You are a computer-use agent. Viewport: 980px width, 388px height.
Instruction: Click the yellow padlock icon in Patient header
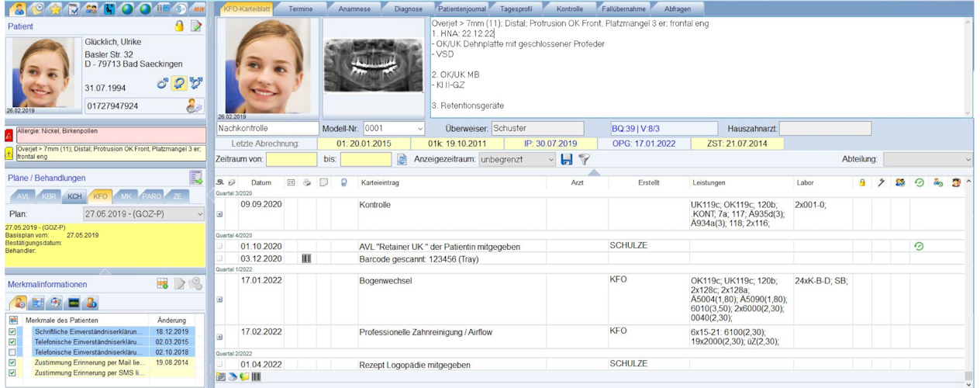coord(179,26)
